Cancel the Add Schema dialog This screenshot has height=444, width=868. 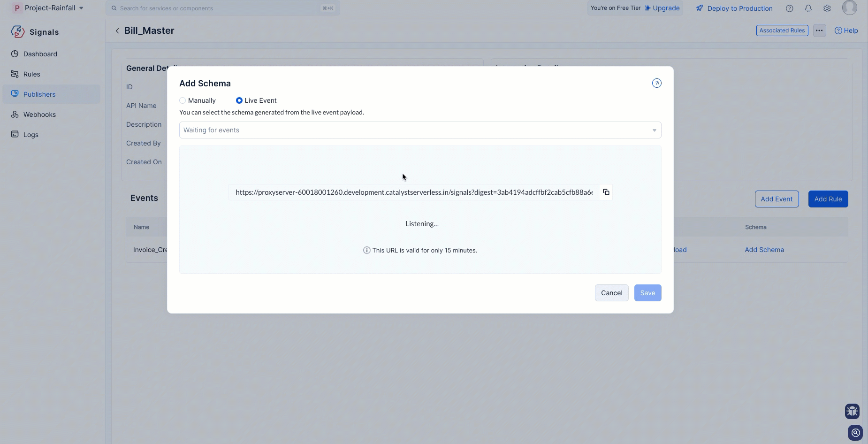(x=611, y=293)
